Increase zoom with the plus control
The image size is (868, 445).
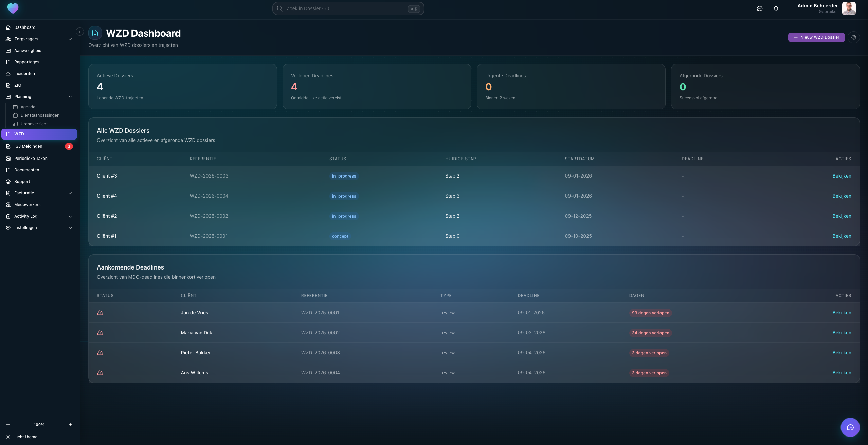click(70, 424)
